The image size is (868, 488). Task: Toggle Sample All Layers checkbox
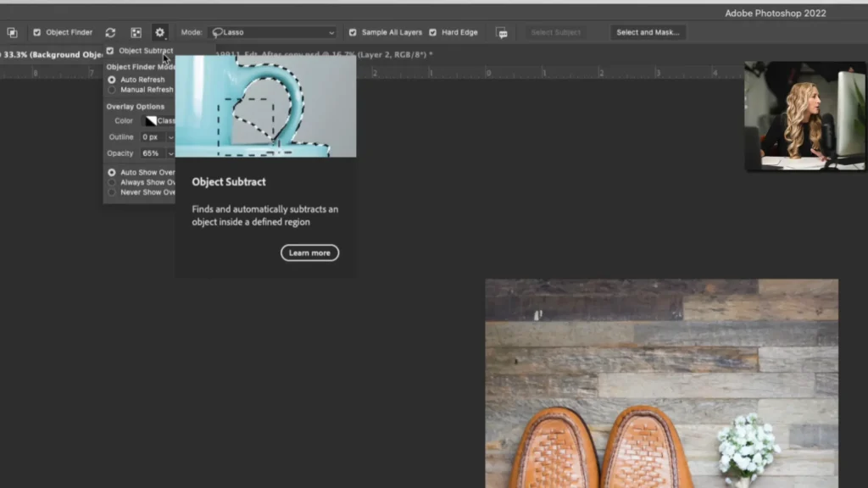353,33
